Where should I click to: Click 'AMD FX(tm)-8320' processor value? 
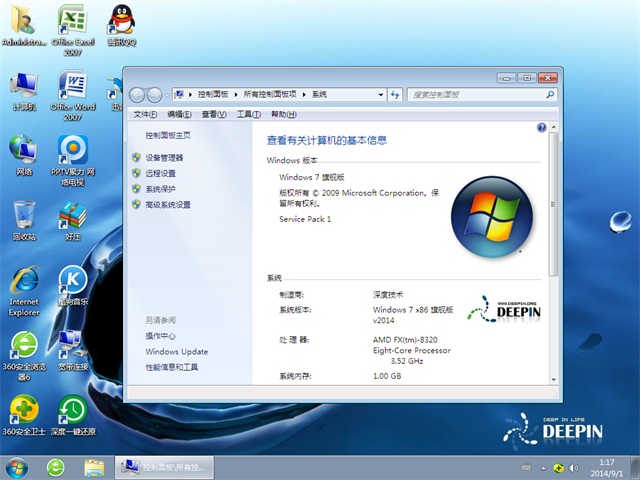pyautogui.click(x=405, y=340)
